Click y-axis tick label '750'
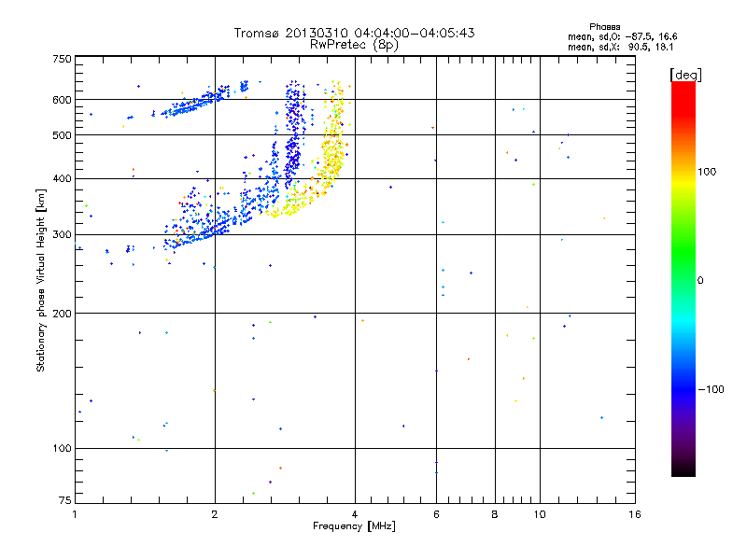The image size is (747, 560). (x=62, y=59)
